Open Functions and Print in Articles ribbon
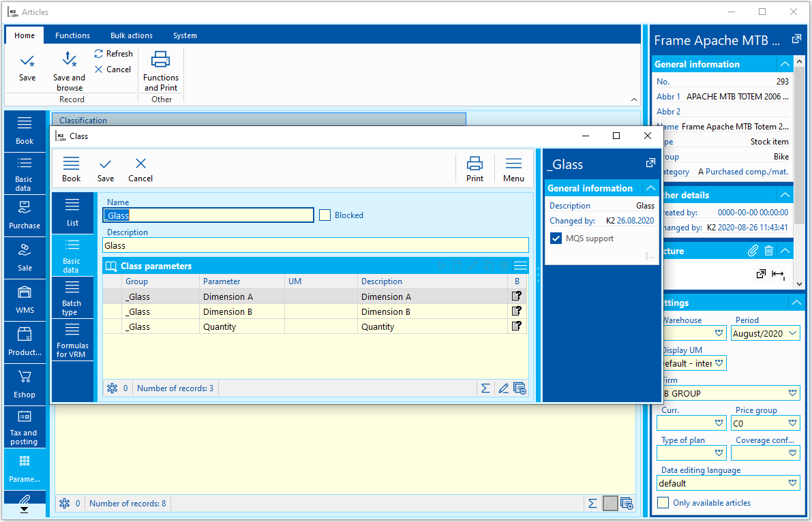Screen dimensions: 812x522 point(160,71)
